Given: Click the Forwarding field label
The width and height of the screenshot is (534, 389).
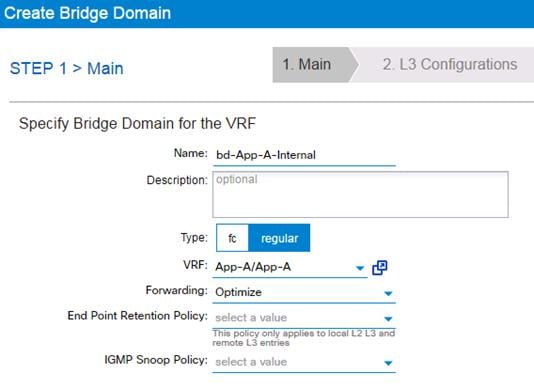Looking at the screenshot, I should [176, 291].
